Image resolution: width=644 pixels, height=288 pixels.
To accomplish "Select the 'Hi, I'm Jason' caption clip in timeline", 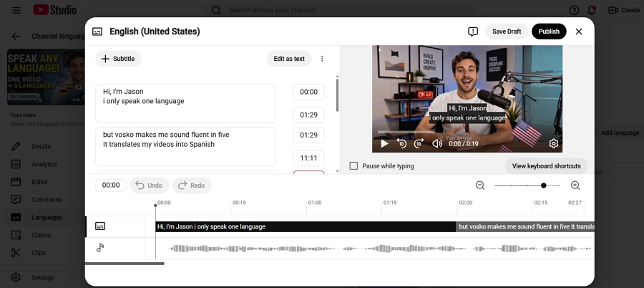I will coord(306,226).
